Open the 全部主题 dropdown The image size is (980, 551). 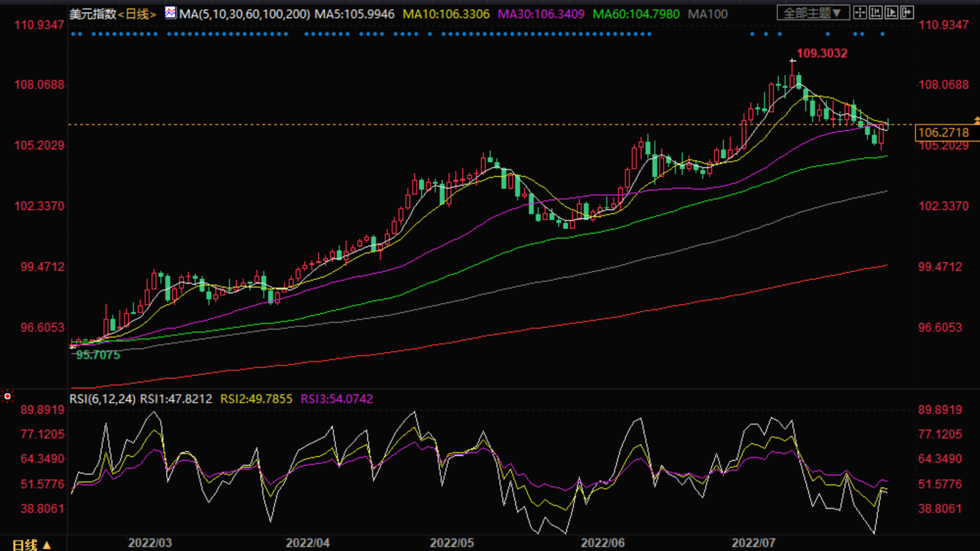click(x=812, y=13)
